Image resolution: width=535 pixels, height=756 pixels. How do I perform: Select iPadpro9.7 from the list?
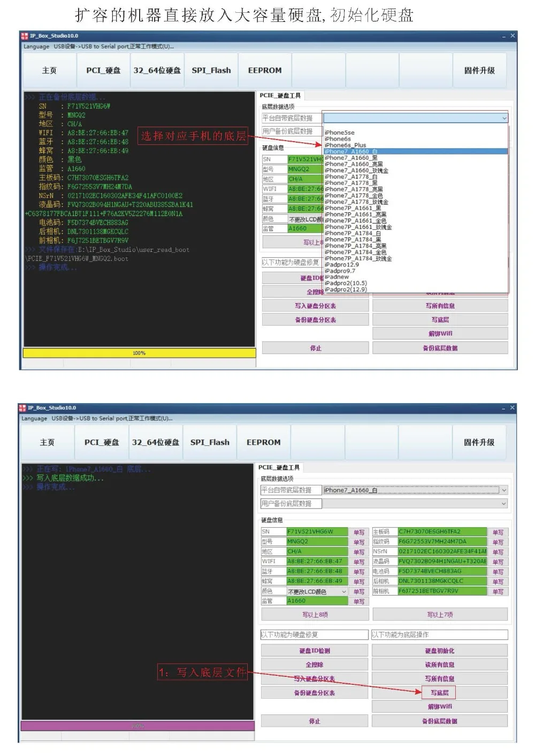[340, 271]
